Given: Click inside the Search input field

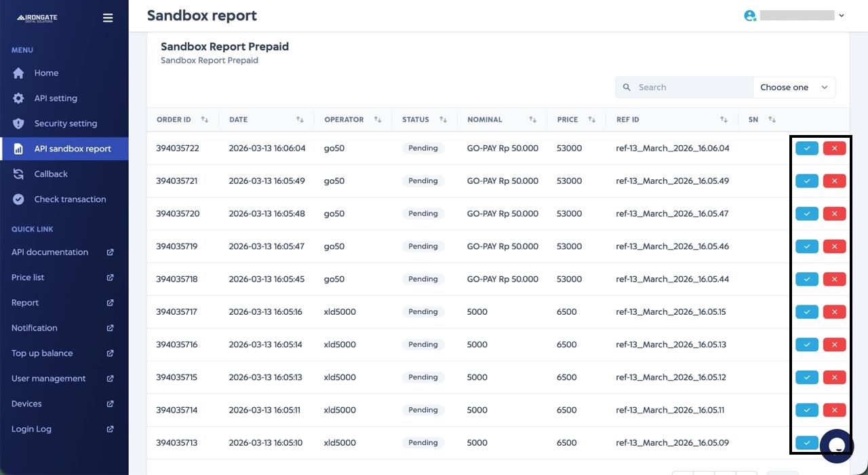Looking at the screenshot, I should pos(678,87).
